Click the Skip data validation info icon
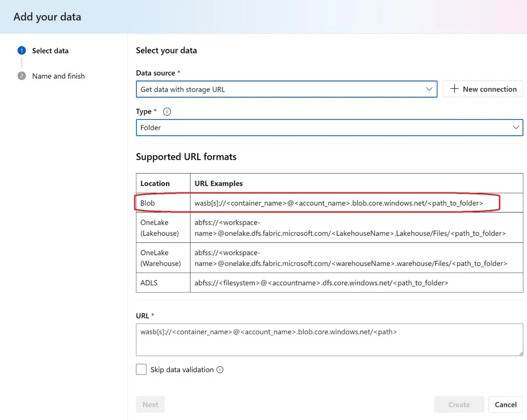527x420 pixels. tap(220, 370)
